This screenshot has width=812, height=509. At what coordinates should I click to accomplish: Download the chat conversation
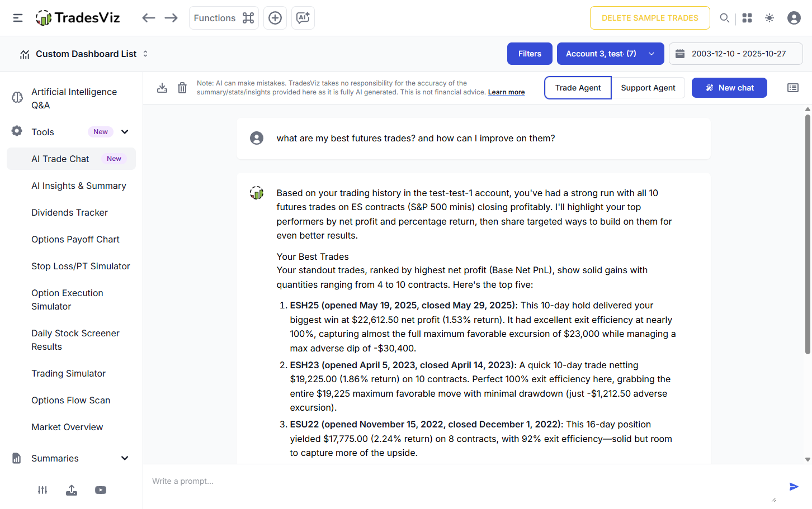click(162, 88)
